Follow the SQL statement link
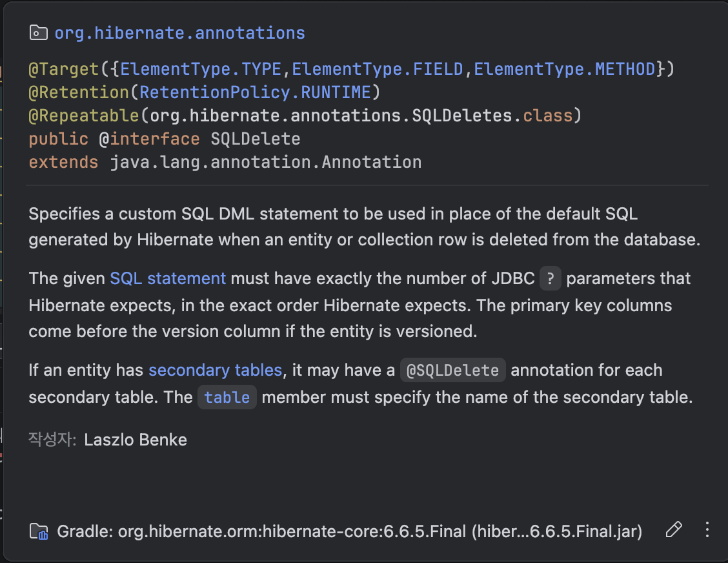Image resolution: width=728 pixels, height=563 pixels. [168, 278]
